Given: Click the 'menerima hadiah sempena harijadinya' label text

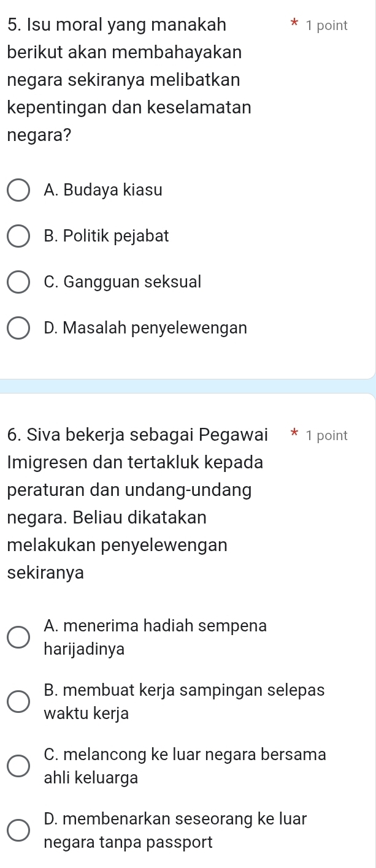Looking at the screenshot, I should [x=155, y=626].
